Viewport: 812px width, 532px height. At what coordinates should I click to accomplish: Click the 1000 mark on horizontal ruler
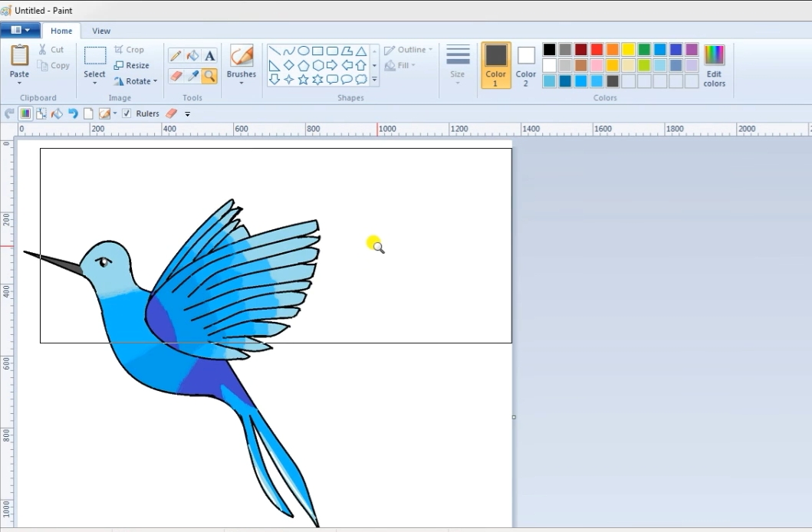pyautogui.click(x=387, y=129)
